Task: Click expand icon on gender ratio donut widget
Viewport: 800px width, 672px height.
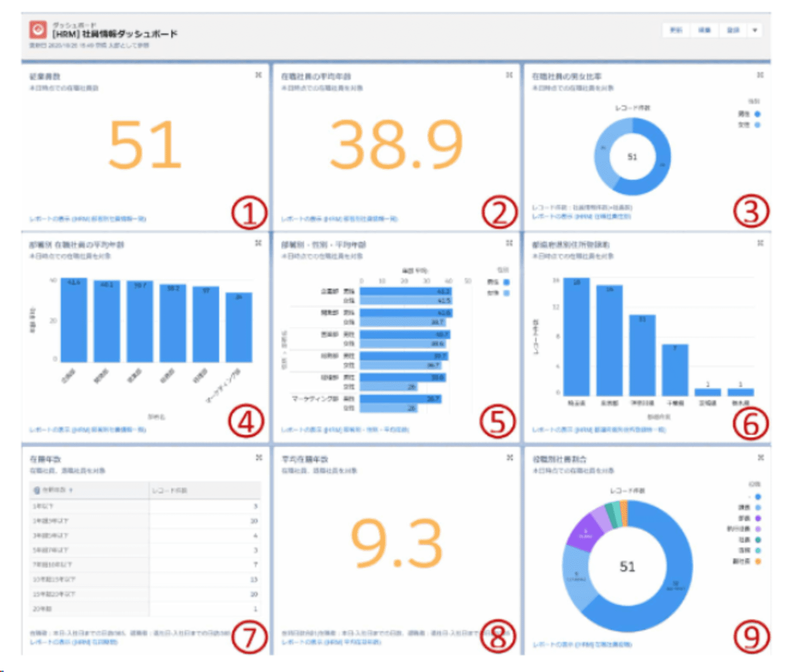Action: coord(760,75)
